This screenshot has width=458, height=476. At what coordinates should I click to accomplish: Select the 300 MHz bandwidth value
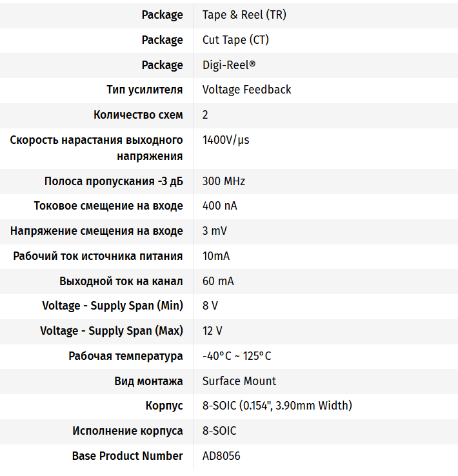coord(223,181)
